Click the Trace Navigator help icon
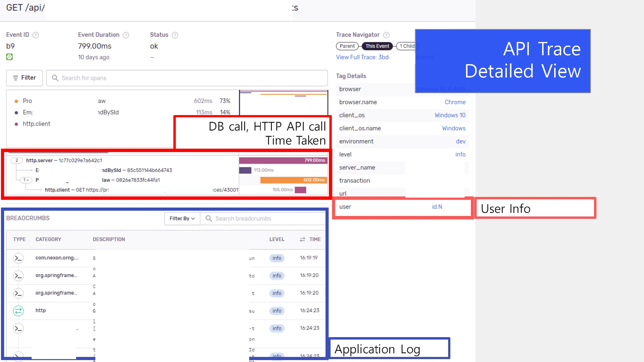This screenshot has height=362, width=644. coord(386,35)
